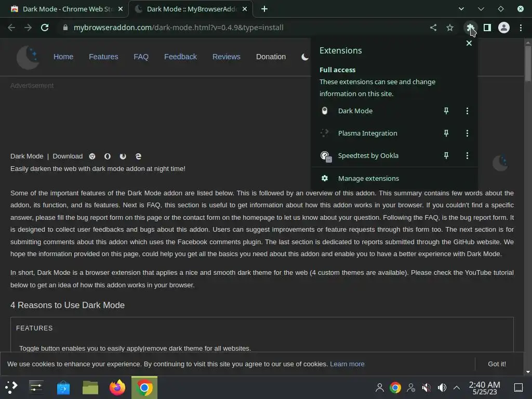
Task: Open the muted volume tray icon
Action: (426, 388)
